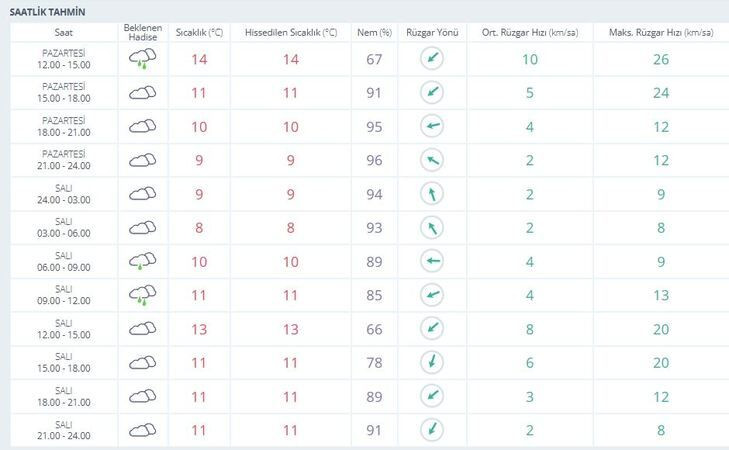
Task: Click rain cloud icon for Salı 09.00-12.00
Action: [143, 295]
